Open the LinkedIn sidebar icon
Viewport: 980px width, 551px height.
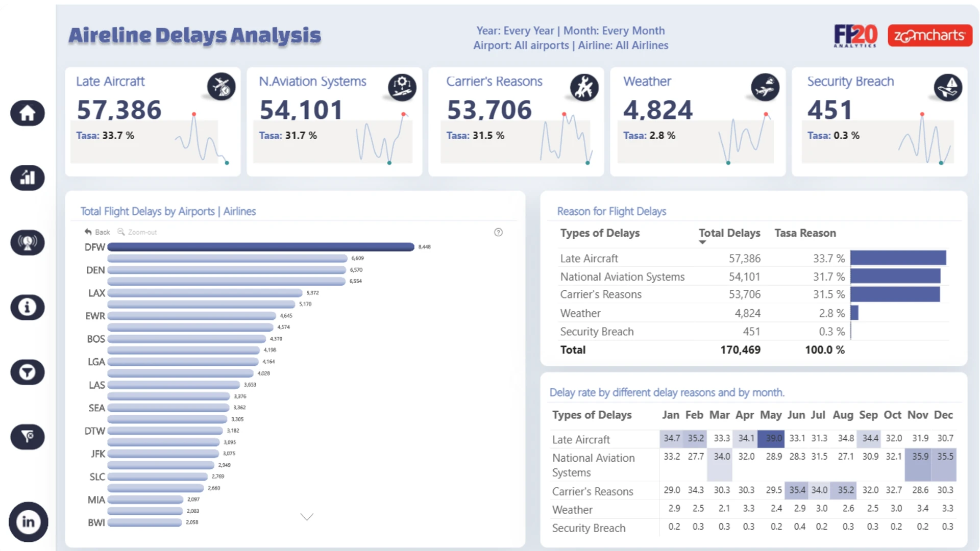click(28, 522)
